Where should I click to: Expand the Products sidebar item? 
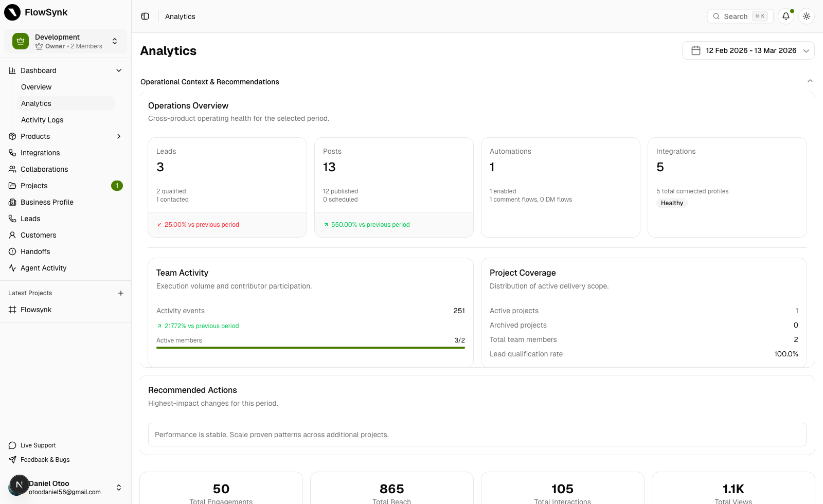click(35, 136)
